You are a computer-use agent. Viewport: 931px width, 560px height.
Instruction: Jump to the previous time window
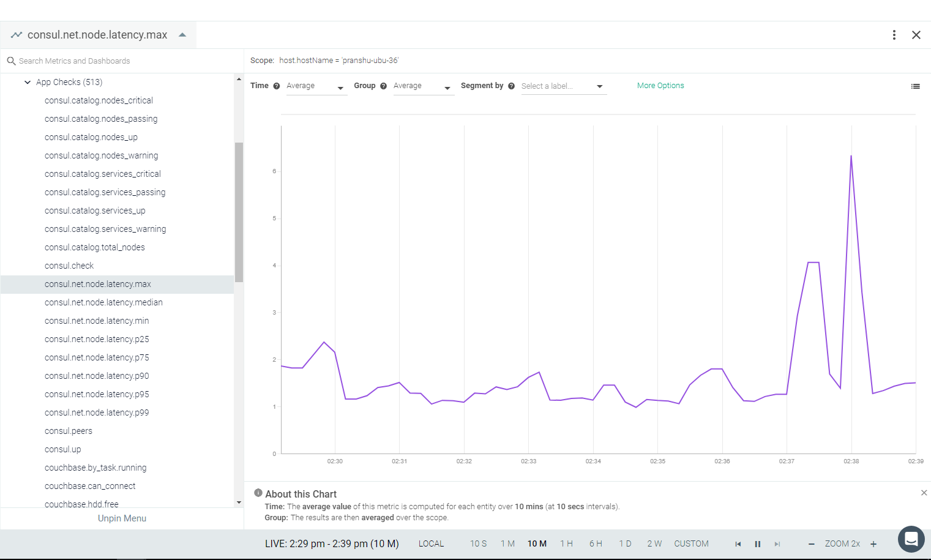point(738,544)
